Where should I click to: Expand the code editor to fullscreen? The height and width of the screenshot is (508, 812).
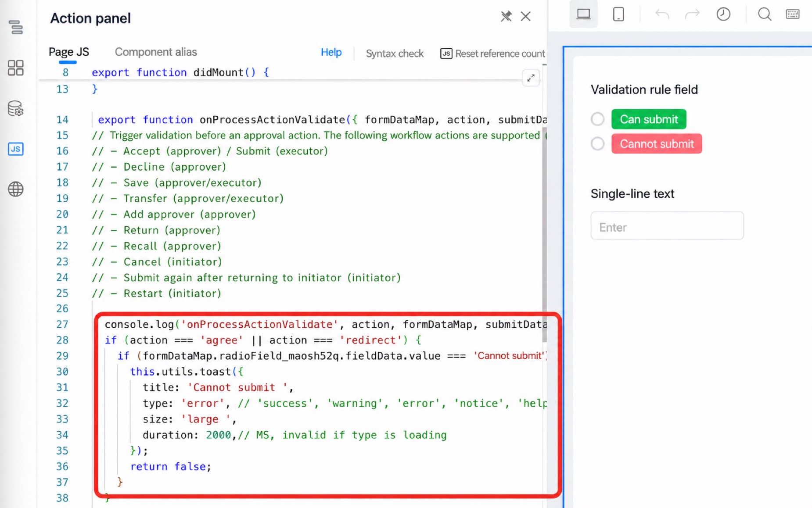point(531,78)
